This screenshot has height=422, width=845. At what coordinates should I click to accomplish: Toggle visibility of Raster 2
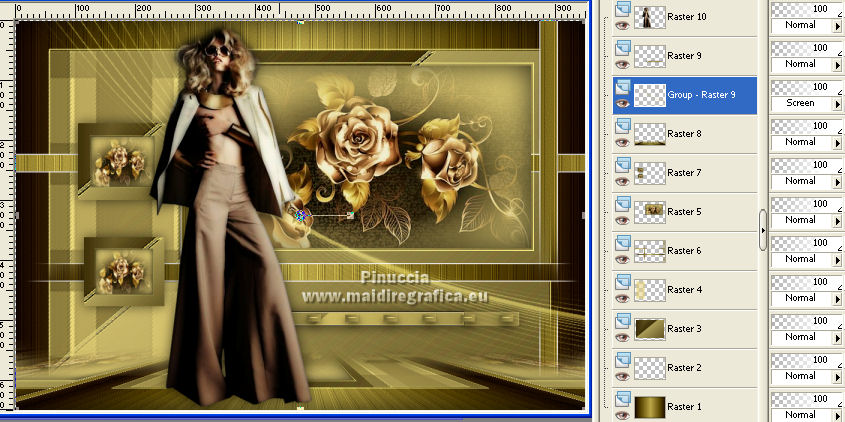pos(623,376)
